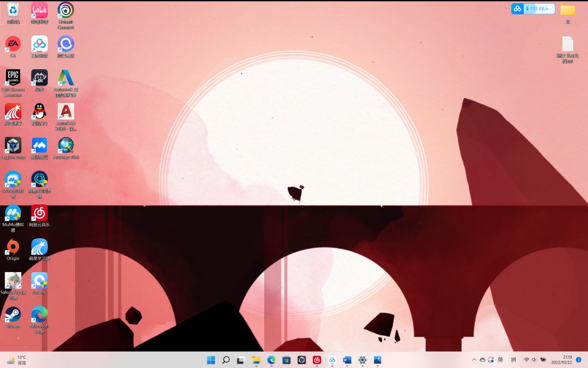Viewport: 588px width, 368px height.
Task: Select the EA app desktop shortcut
Action: pyautogui.click(x=13, y=47)
